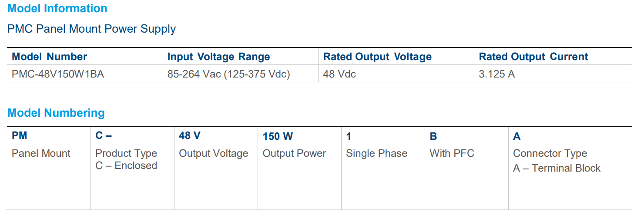Select the Model Number column header
Image resolution: width=644 pixels, height=213 pixels.
pos(50,57)
